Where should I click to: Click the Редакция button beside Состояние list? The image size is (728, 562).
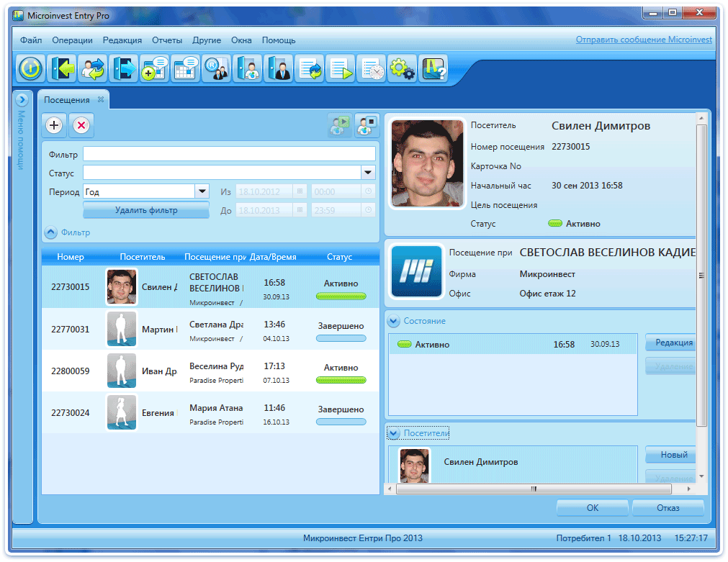point(670,343)
